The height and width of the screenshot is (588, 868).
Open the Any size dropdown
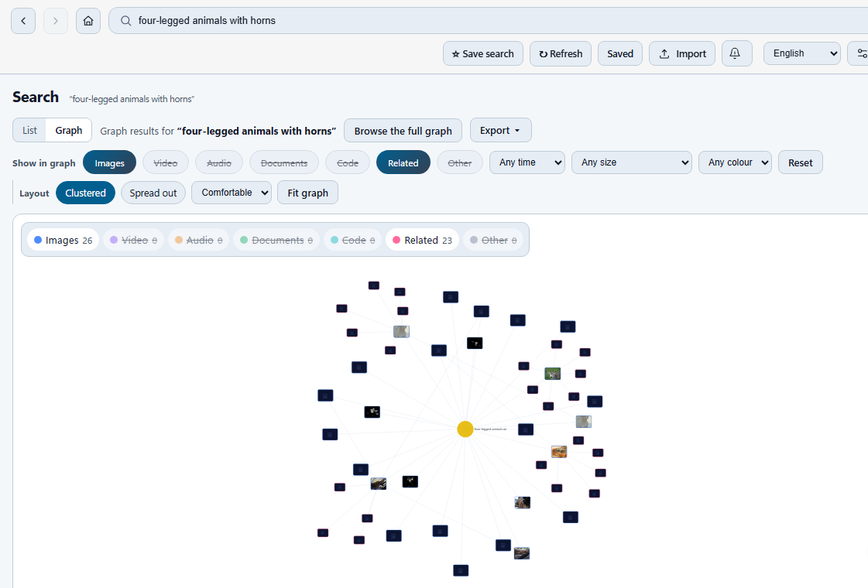(632, 162)
